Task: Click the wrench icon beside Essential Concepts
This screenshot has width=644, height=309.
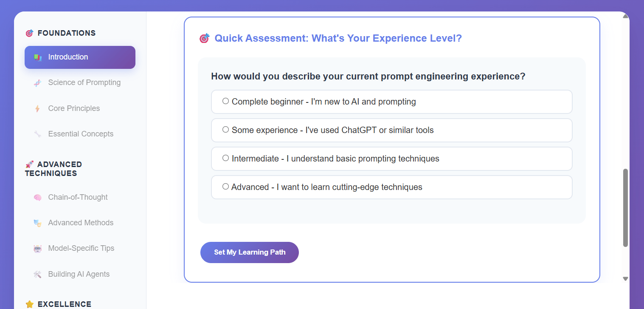Action: pyautogui.click(x=38, y=134)
